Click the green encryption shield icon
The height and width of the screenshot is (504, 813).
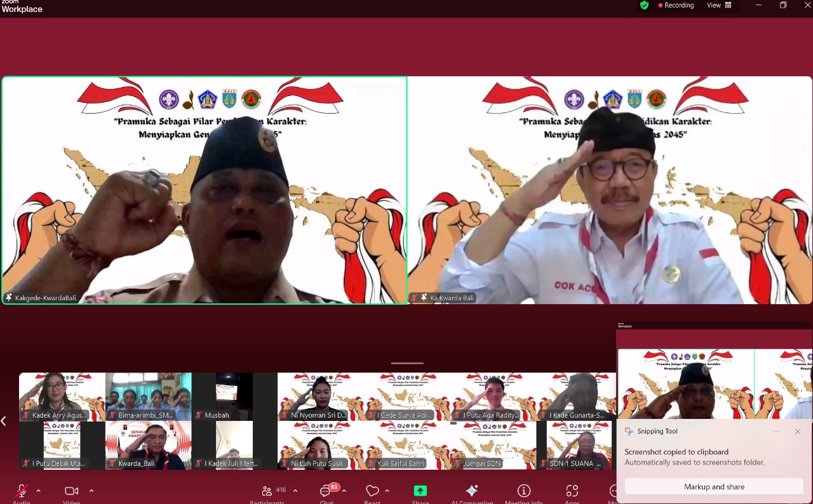pos(645,5)
